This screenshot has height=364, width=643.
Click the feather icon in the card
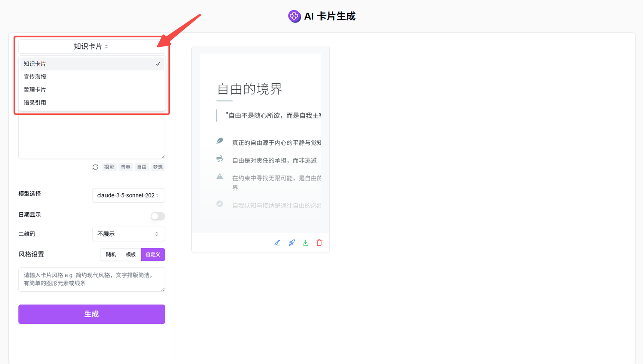[x=220, y=141]
